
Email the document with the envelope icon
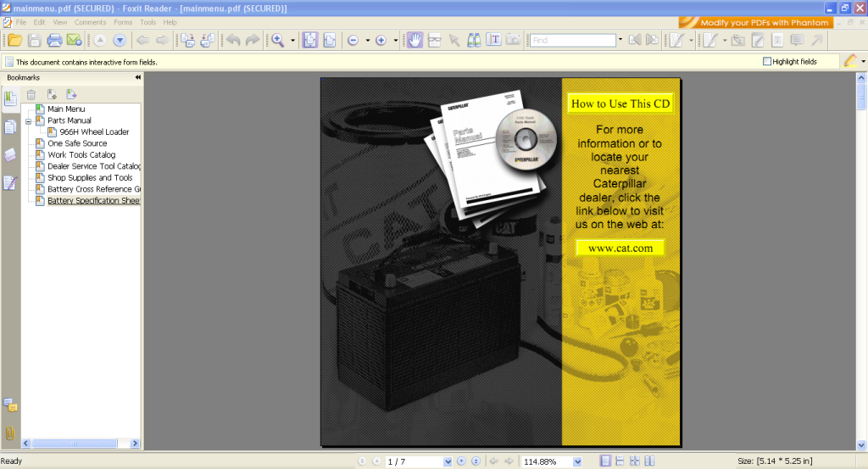click(75, 40)
